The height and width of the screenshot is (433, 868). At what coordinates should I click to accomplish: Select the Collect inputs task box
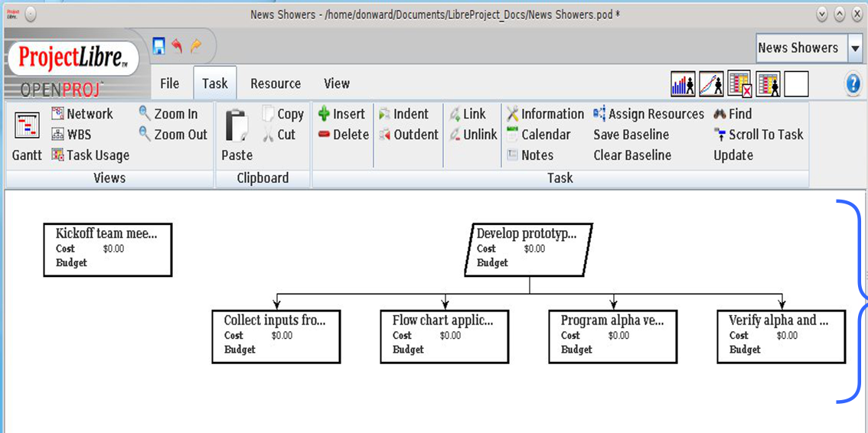[276, 336]
